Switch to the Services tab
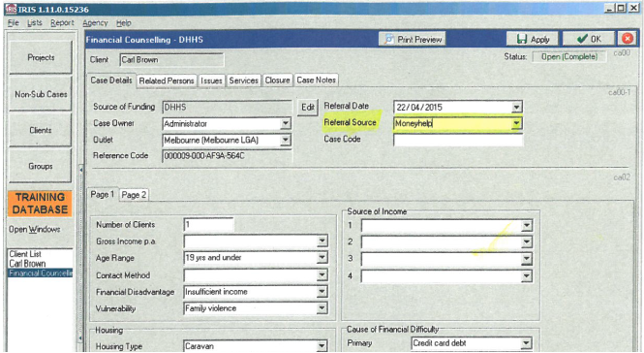644x353 pixels. point(243,80)
